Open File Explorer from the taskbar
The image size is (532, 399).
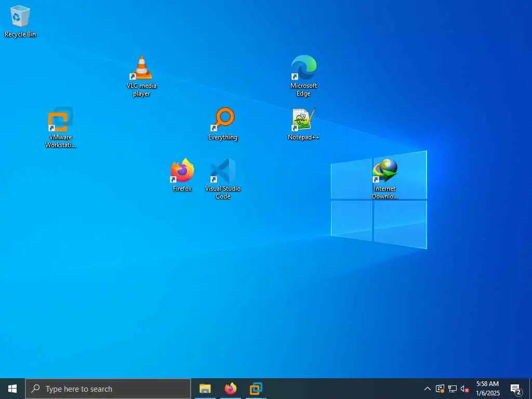click(x=205, y=389)
